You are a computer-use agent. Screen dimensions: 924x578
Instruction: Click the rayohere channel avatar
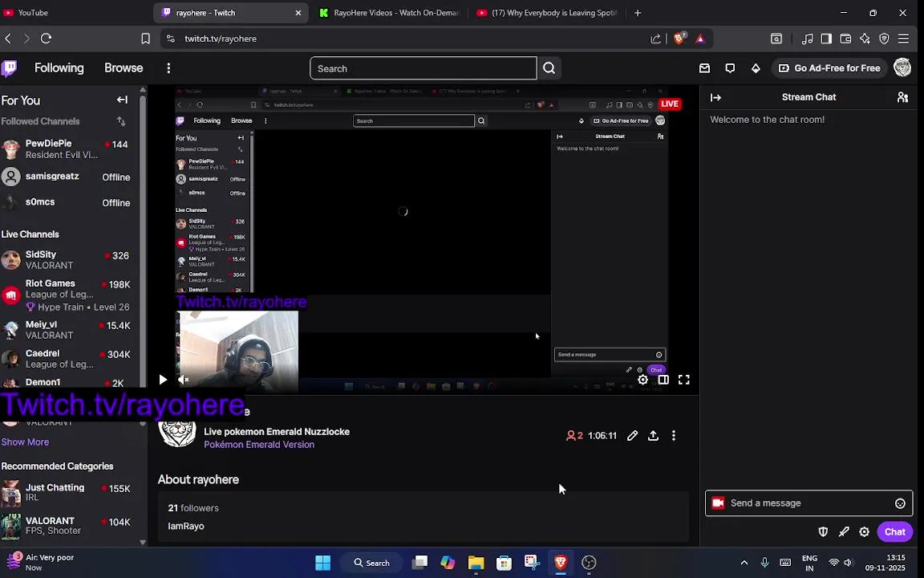[x=176, y=431]
